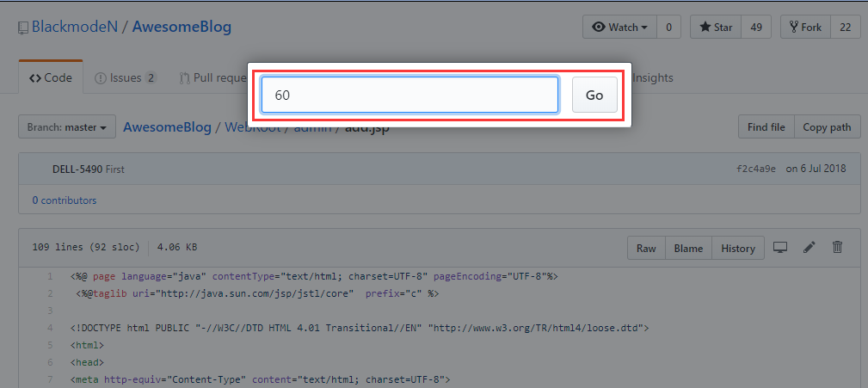Click the star icon in Star button

[705, 28]
